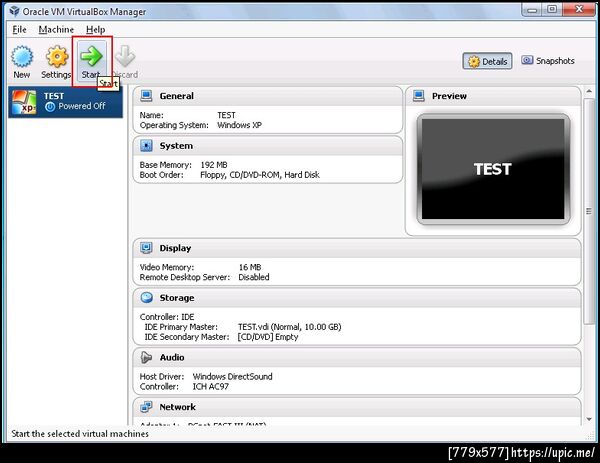600x463 pixels.
Task: Click the General section monitor icon
Action: coord(146,96)
